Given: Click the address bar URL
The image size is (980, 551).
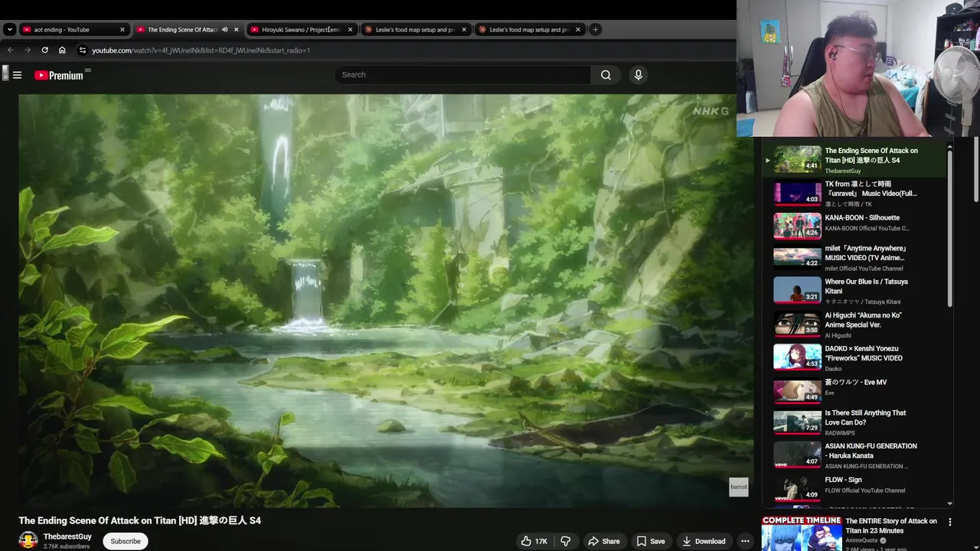Looking at the screenshot, I should (201, 51).
